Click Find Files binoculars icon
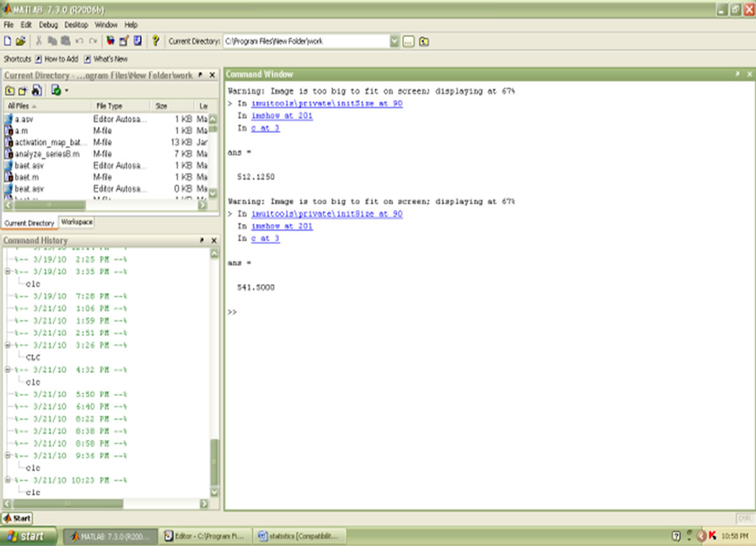756x546 pixels. tap(36, 90)
